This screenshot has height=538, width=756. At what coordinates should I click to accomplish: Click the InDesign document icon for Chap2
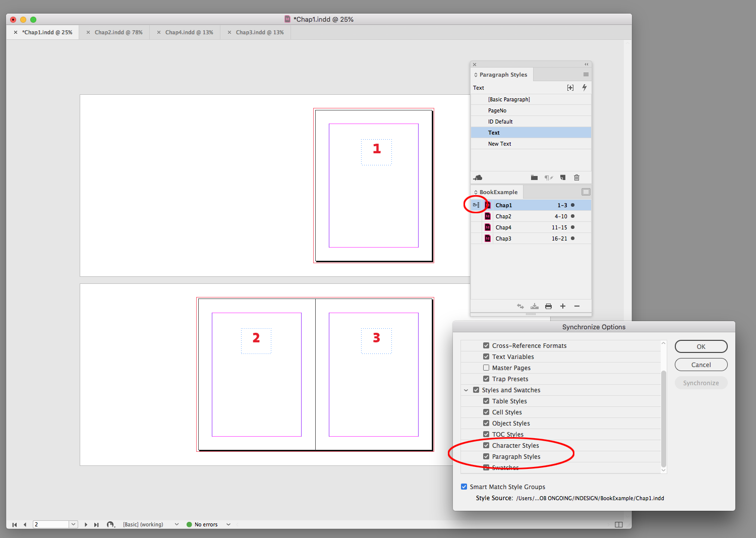click(488, 216)
